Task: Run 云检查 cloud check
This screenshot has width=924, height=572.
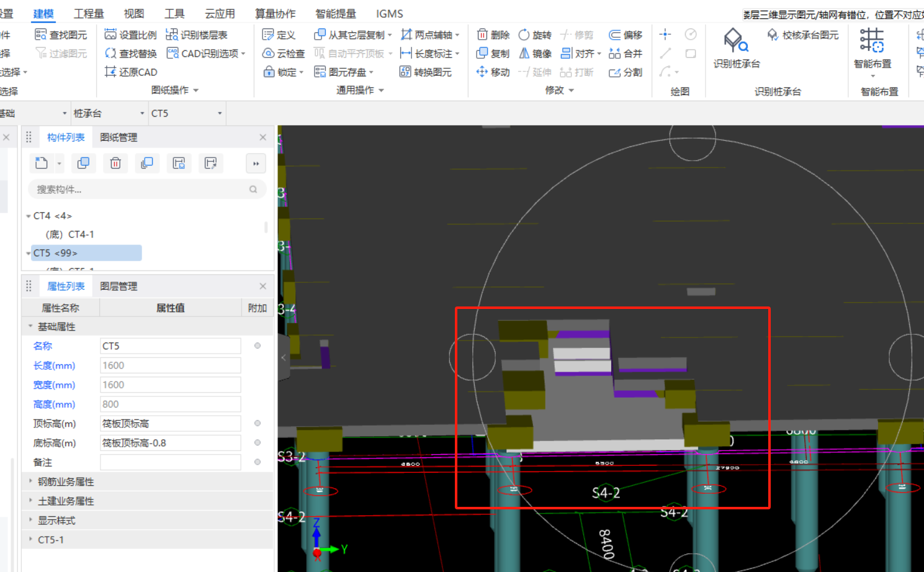Action: pos(284,53)
